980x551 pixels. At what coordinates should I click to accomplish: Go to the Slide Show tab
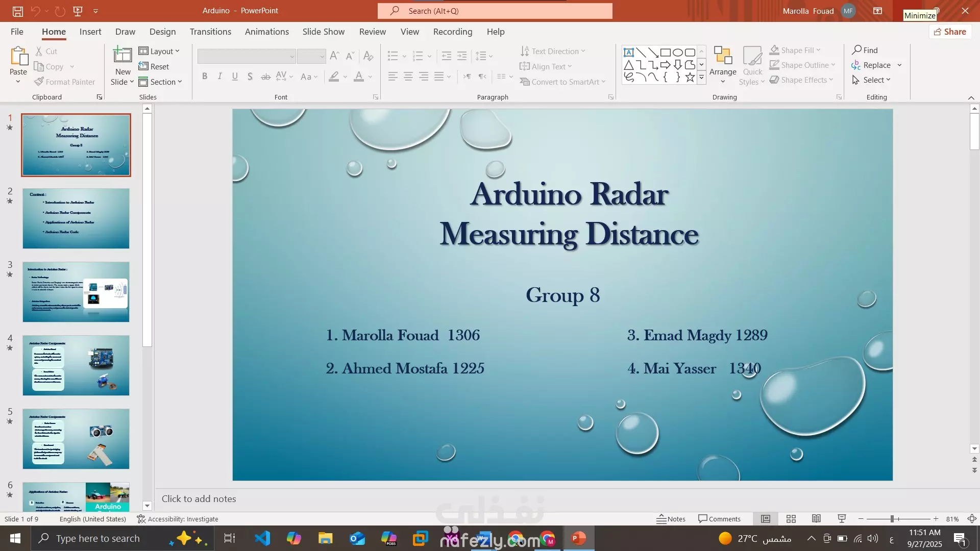324,32
